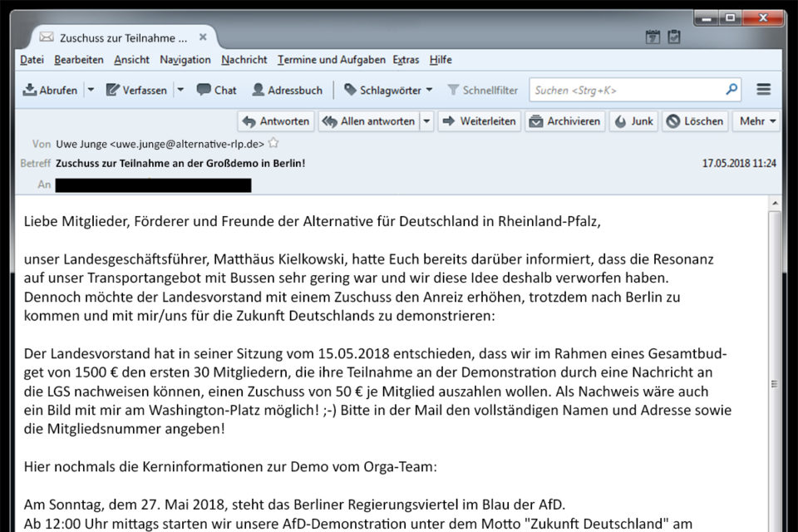Open the Schlagwörter tag dropdown
The height and width of the screenshot is (532, 798).
coord(388,90)
